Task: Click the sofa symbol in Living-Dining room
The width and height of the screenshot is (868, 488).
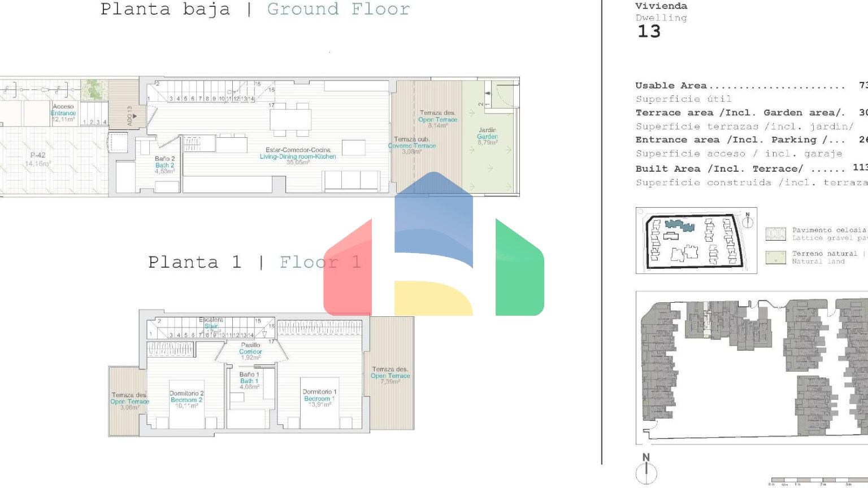Action: (350, 180)
